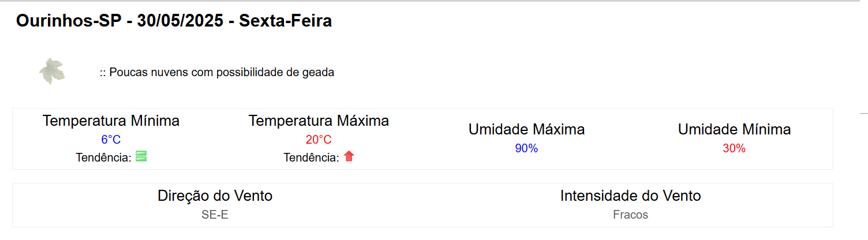Select the SE-E wind direction value
This screenshot has width=868, height=240.
tap(215, 215)
